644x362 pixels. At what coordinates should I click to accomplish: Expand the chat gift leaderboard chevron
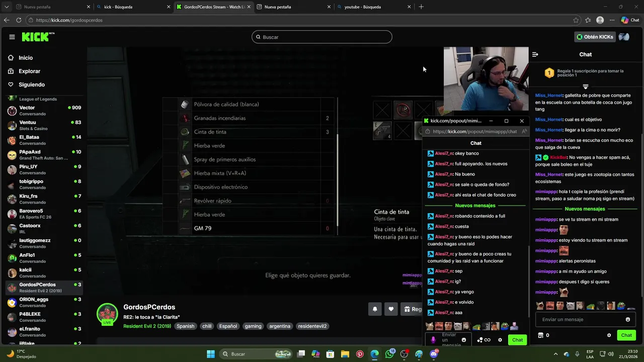[x=585, y=86]
